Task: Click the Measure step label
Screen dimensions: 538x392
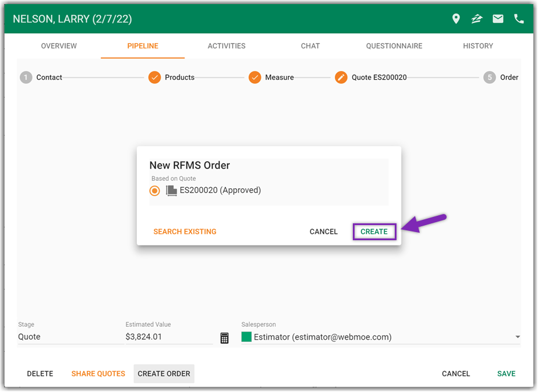Action: click(x=279, y=77)
